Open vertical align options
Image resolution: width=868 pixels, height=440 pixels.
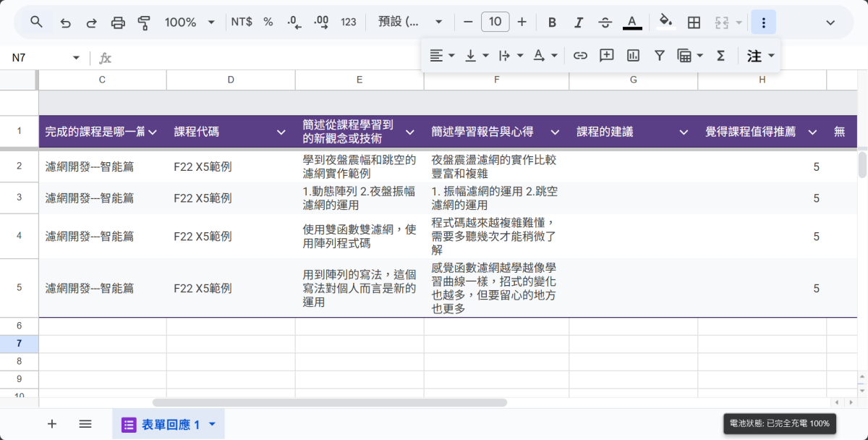click(477, 55)
